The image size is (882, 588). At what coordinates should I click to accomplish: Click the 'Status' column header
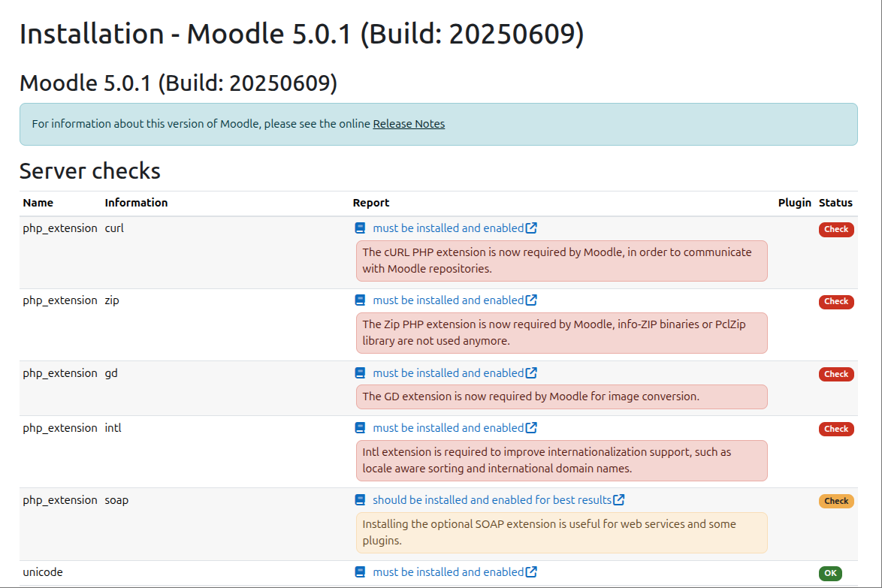pyautogui.click(x=836, y=203)
